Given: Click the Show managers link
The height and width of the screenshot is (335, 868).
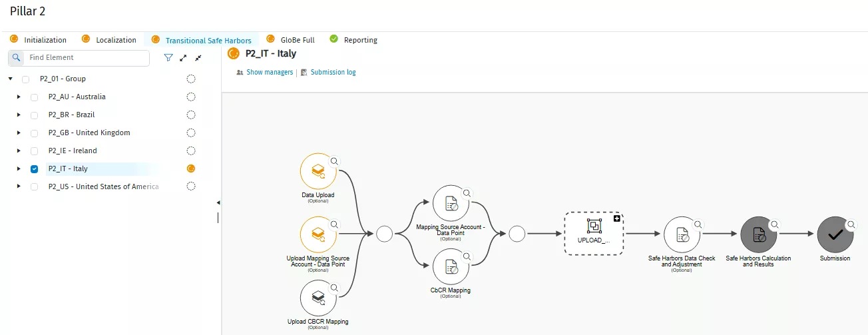Looking at the screenshot, I should click(269, 72).
